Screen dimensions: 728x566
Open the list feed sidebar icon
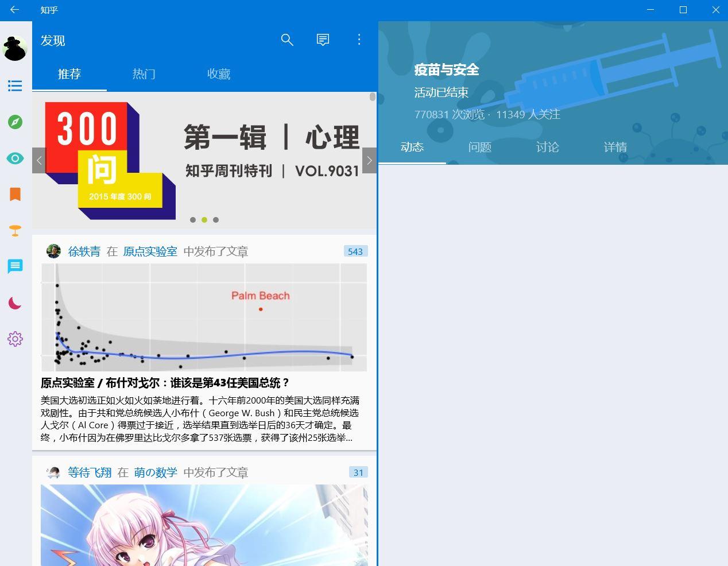pos(15,86)
